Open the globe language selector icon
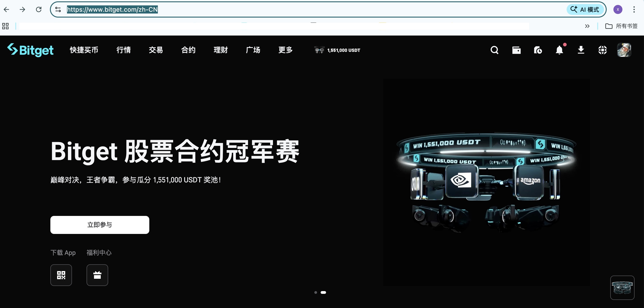 tap(602, 50)
